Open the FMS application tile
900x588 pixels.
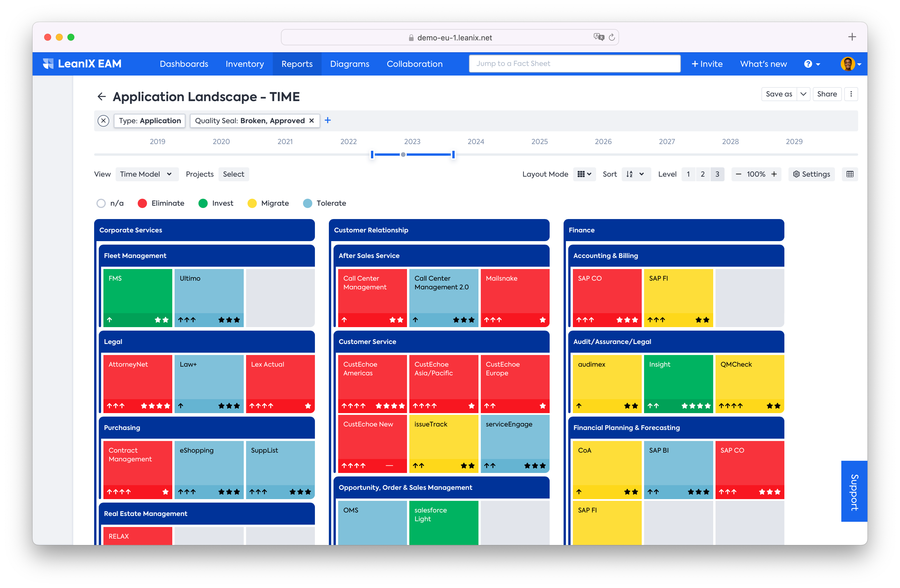tap(138, 297)
